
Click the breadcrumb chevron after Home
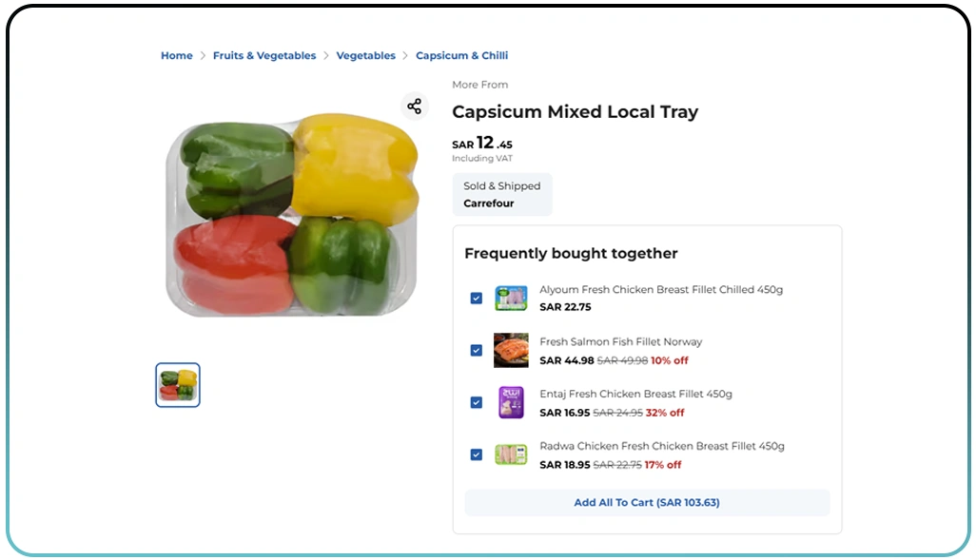(x=201, y=55)
